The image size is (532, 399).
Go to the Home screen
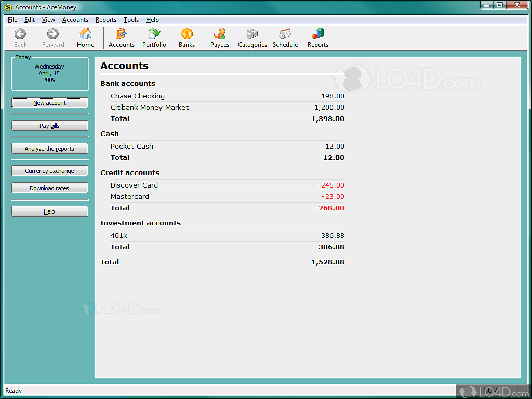tap(85, 37)
